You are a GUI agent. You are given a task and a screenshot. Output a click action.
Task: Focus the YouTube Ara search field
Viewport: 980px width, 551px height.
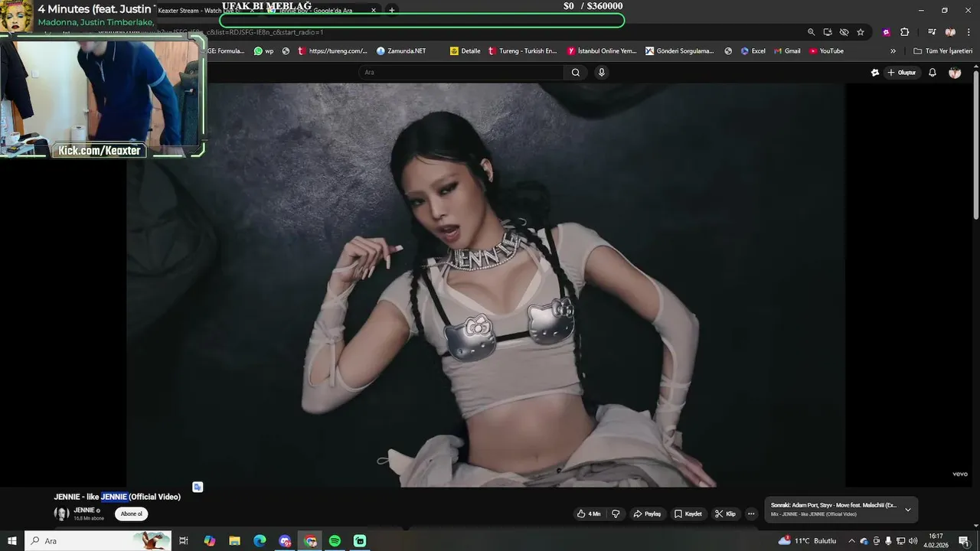point(462,73)
